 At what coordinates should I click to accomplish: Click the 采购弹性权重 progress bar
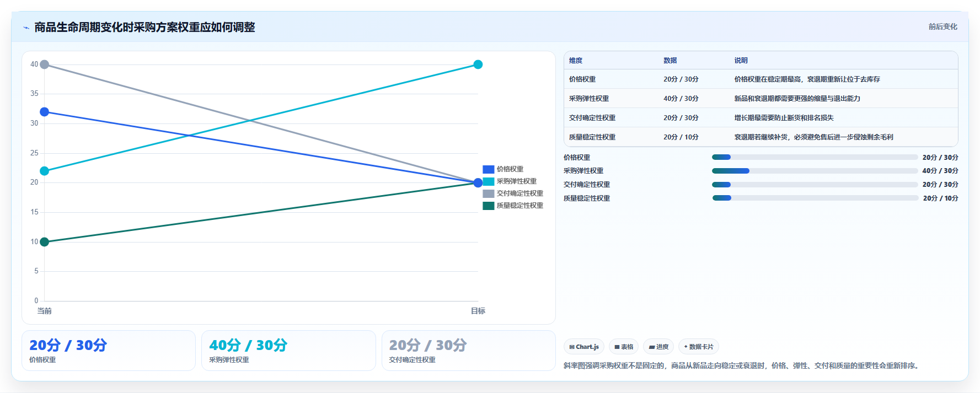815,171
